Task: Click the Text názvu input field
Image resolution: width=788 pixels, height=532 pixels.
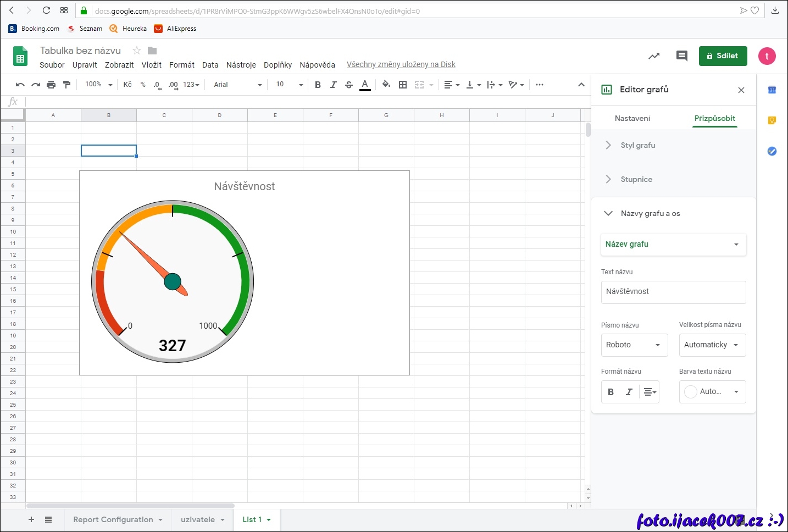Action: pos(673,292)
